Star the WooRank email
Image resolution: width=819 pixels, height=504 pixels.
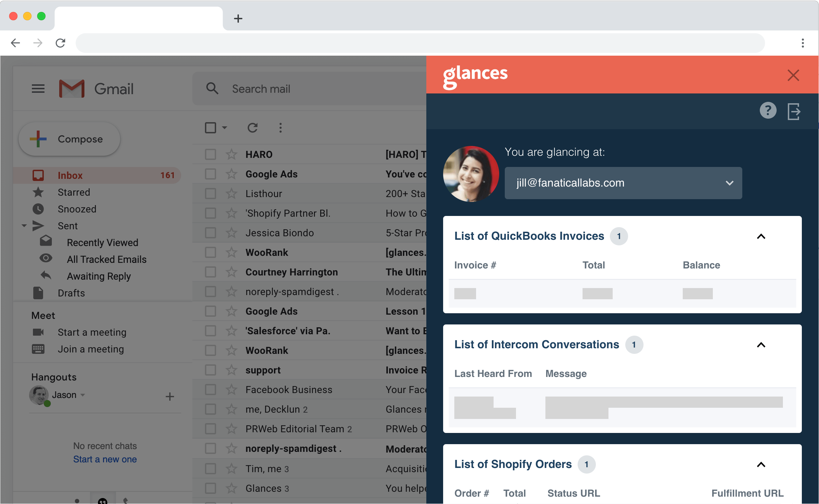(x=232, y=252)
